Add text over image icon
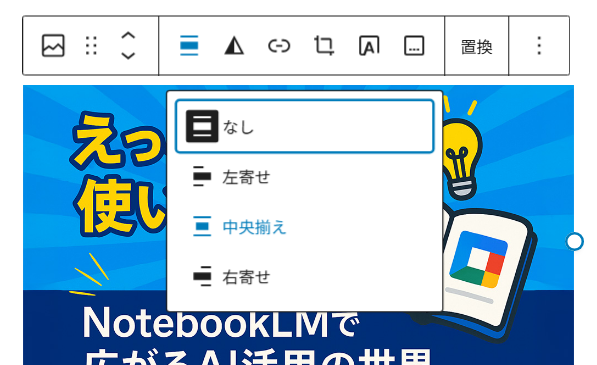This screenshot has width=597, height=365. tap(369, 46)
